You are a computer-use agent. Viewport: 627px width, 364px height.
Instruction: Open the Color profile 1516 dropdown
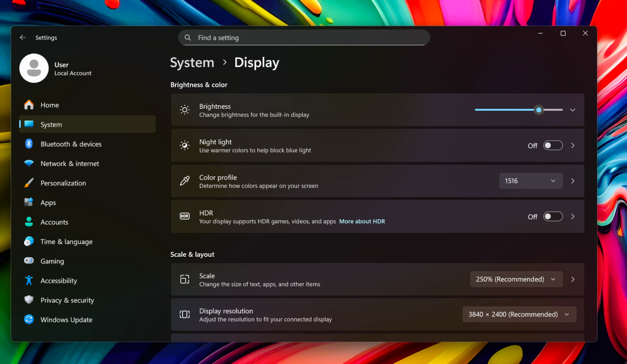point(531,181)
